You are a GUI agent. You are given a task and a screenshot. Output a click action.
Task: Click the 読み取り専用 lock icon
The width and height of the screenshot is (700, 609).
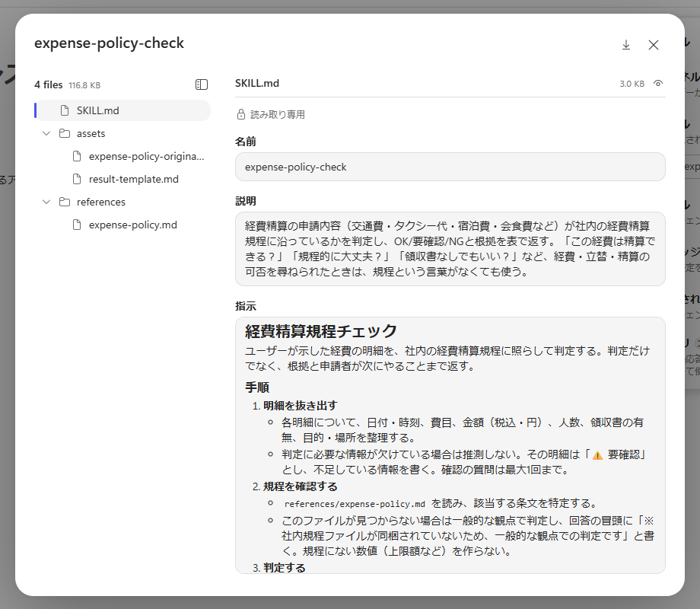pos(241,114)
